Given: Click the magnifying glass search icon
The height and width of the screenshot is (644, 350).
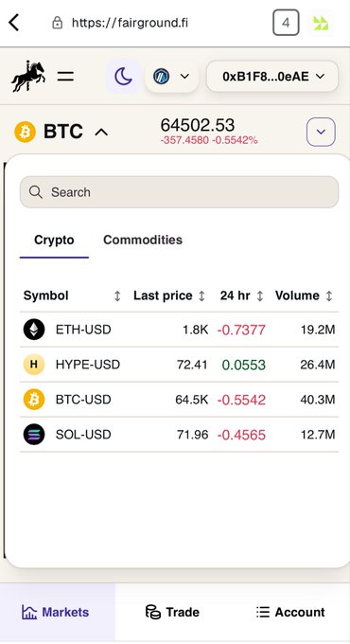Looking at the screenshot, I should click(36, 192).
